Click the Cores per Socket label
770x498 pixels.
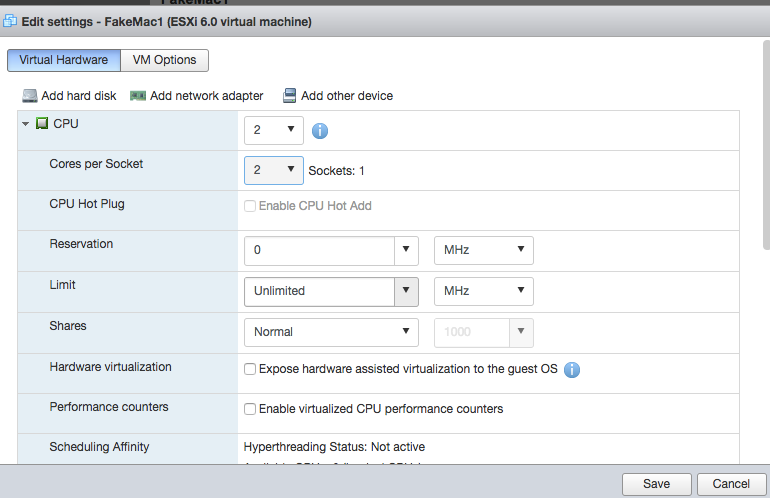pos(96,164)
